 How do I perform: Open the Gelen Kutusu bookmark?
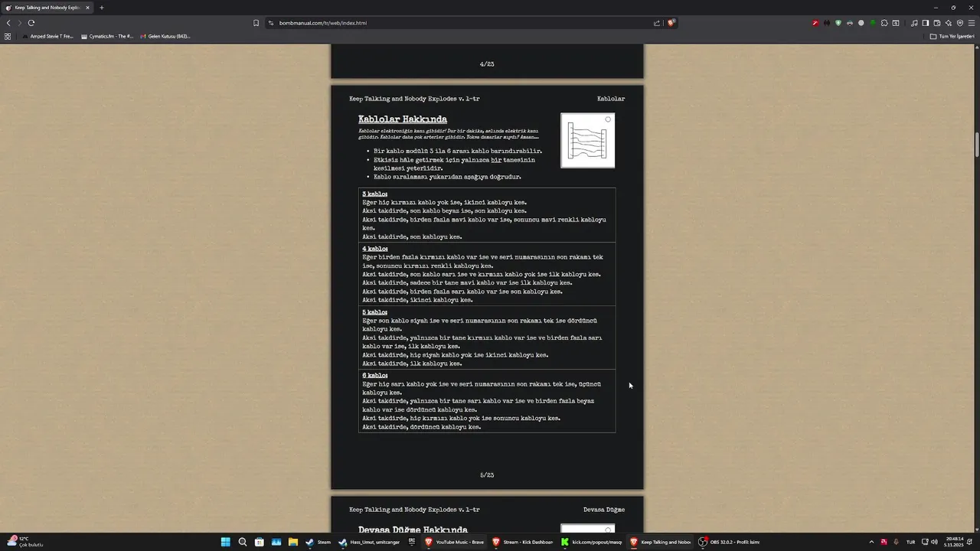click(165, 36)
